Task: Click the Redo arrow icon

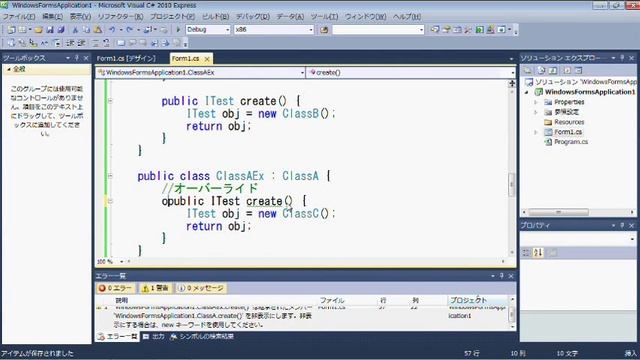Action: 129,29
